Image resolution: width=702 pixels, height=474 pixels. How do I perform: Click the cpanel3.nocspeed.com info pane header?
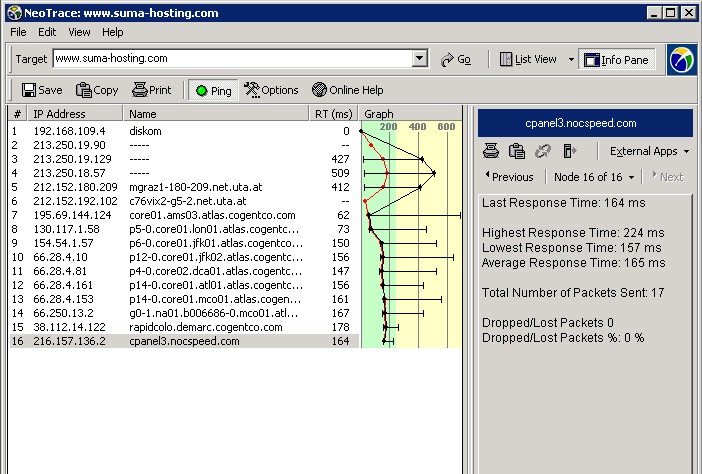[x=585, y=123]
